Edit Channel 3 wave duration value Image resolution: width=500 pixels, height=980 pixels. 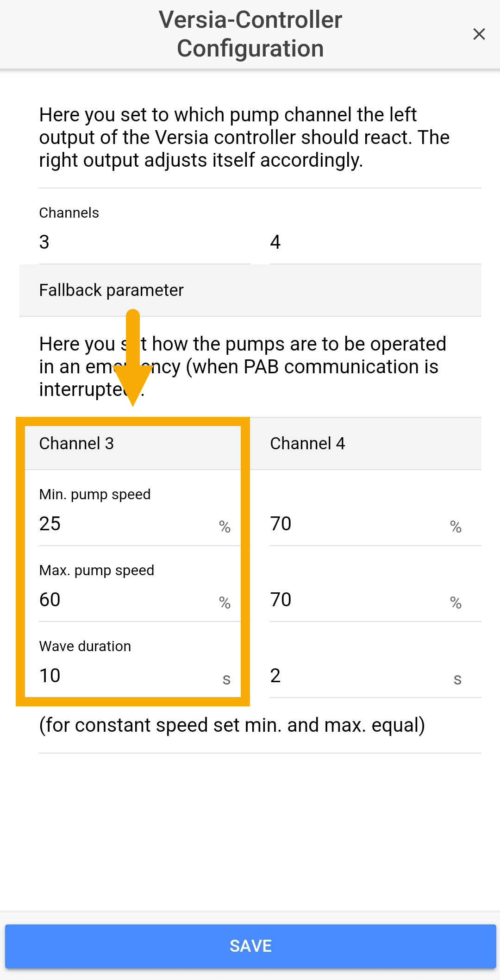click(125, 676)
